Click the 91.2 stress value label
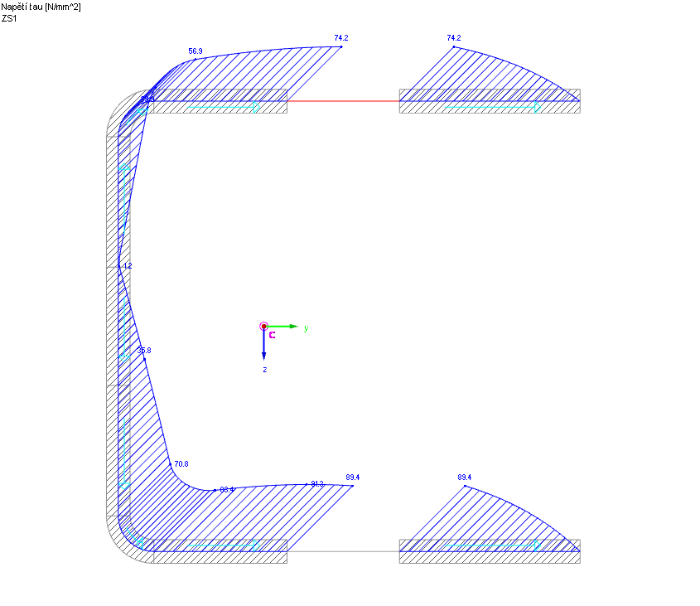 (317, 484)
